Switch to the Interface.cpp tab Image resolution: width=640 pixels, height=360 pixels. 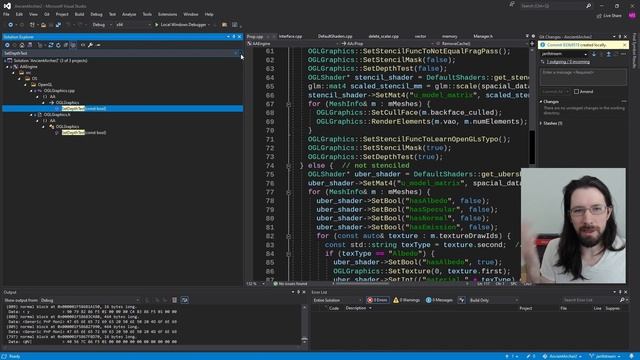290,36
